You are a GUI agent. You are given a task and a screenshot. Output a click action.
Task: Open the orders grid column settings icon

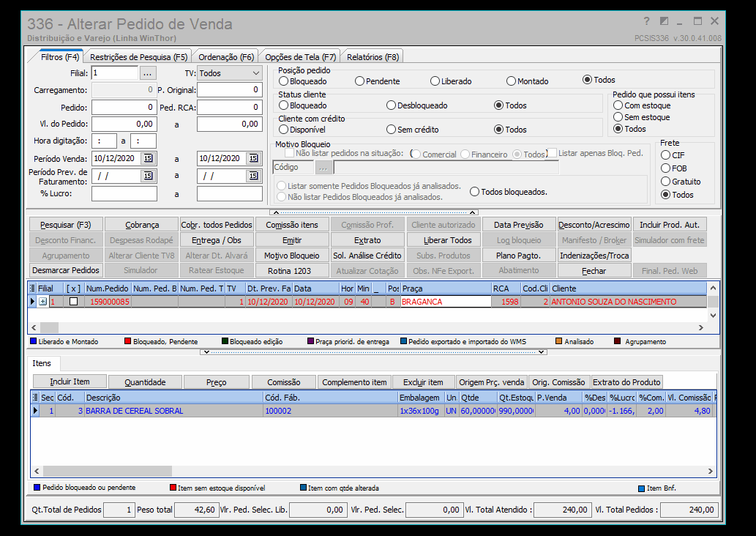point(32,289)
